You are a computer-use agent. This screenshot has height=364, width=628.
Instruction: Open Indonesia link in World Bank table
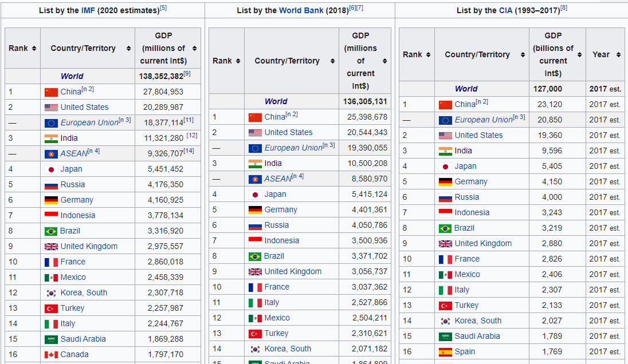point(281,240)
